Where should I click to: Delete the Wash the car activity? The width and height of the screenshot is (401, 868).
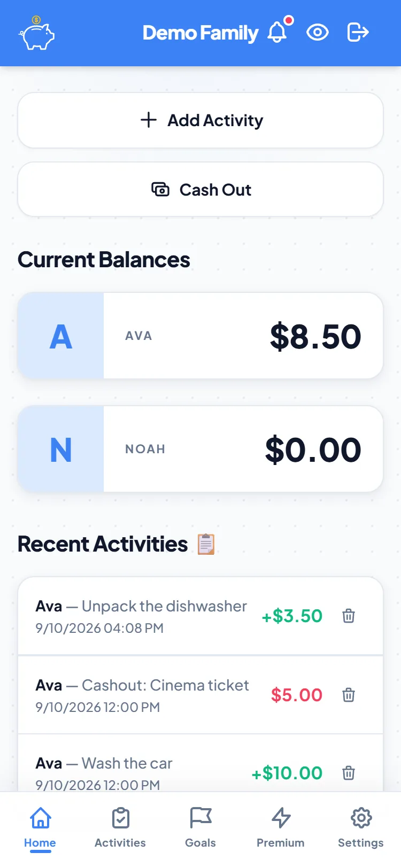click(349, 773)
